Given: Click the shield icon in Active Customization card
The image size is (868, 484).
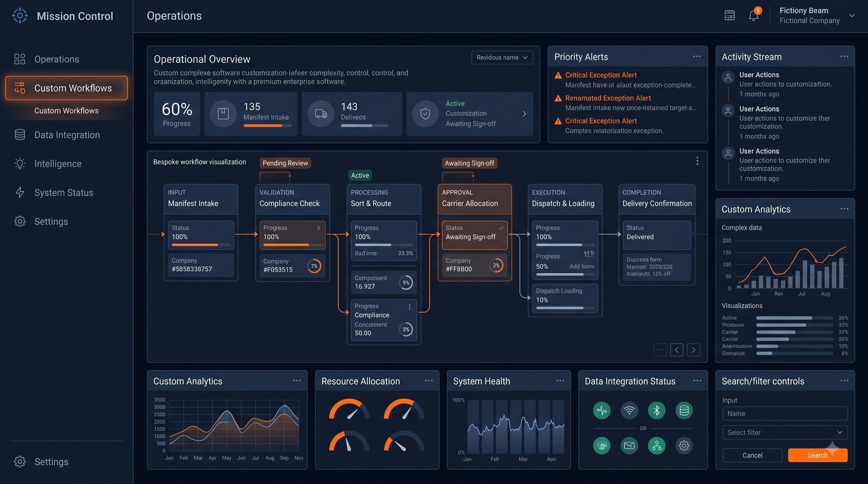Looking at the screenshot, I should pos(425,114).
